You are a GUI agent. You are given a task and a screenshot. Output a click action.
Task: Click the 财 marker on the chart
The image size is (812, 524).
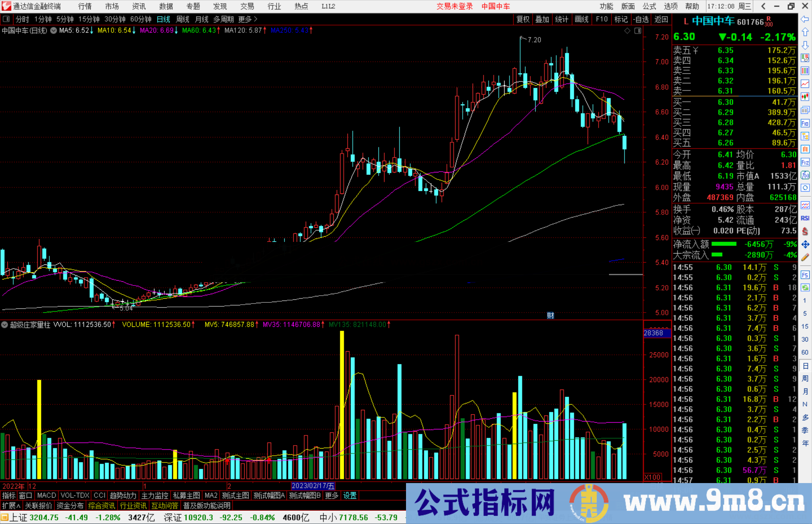(550, 316)
